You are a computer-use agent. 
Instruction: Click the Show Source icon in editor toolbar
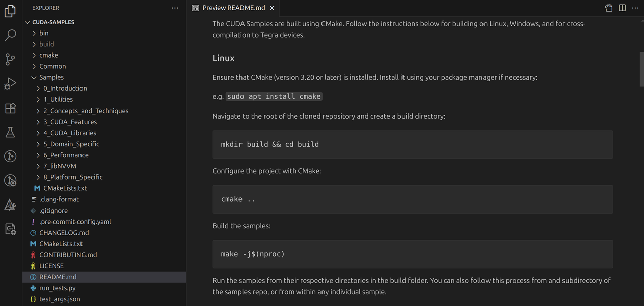608,8
